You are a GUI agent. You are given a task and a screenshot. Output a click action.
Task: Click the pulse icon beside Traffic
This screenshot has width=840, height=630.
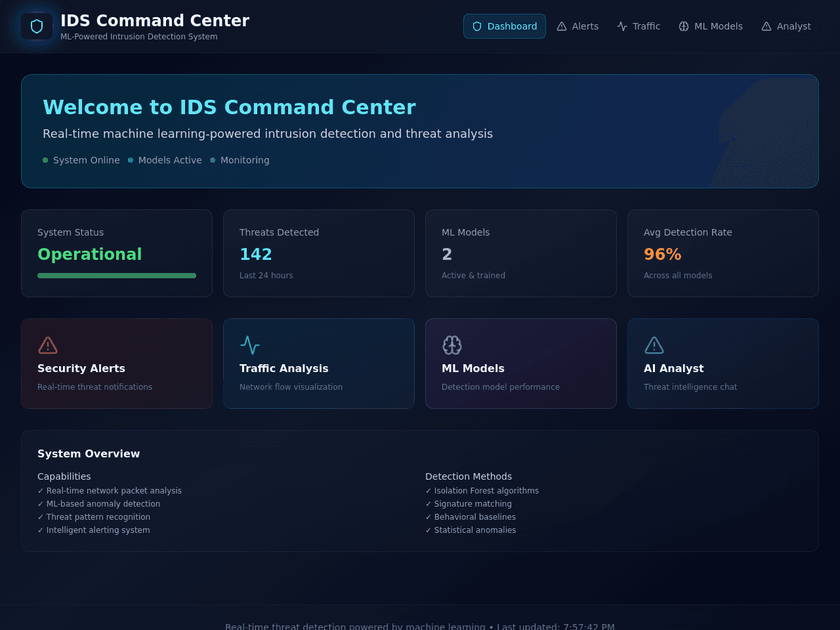[622, 26]
